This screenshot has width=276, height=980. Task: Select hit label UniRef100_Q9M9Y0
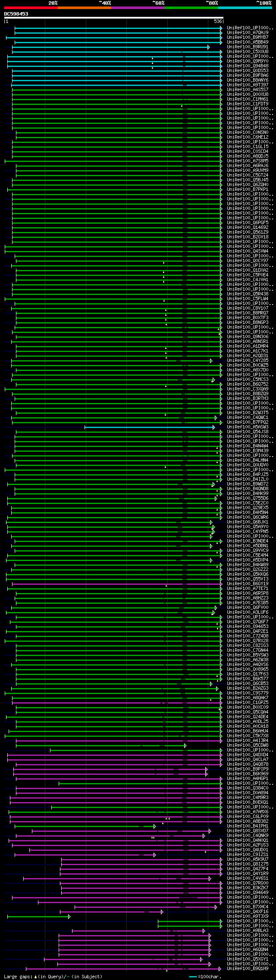pyautogui.click(x=248, y=61)
